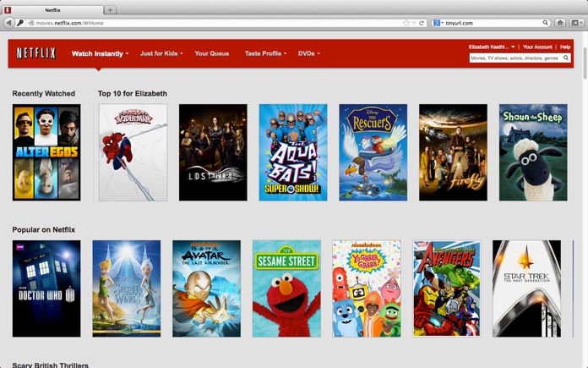
Task: Expand the Just for Kids menu
Action: click(161, 53)
